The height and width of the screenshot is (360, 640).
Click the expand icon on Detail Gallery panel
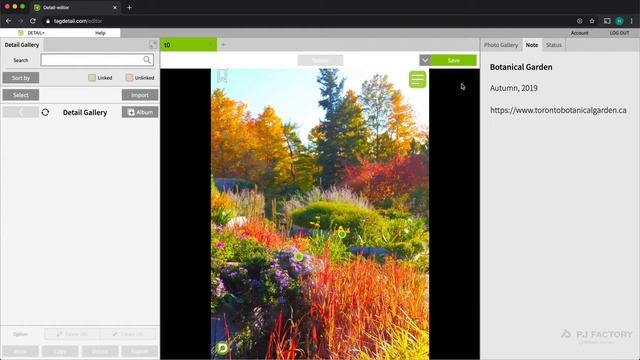pos(153,45)
